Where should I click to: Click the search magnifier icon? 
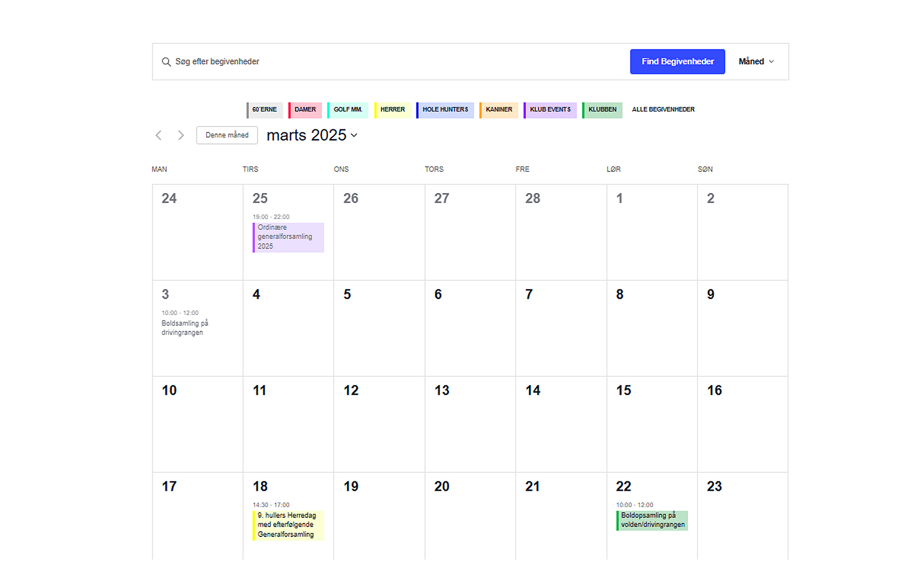point(166,62)
